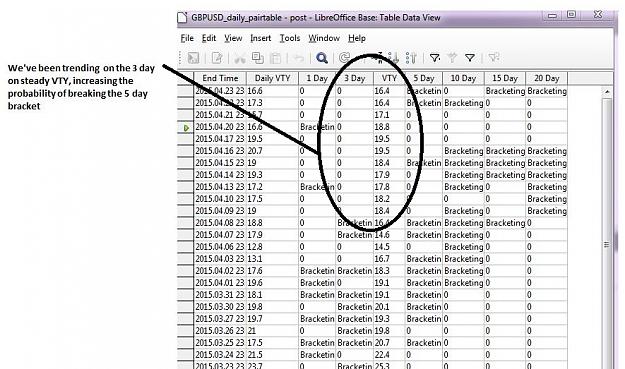Image resolution: width=625 pixels, height=369 pixels.
Task: Open the Help menu
Action: point(357,38)
